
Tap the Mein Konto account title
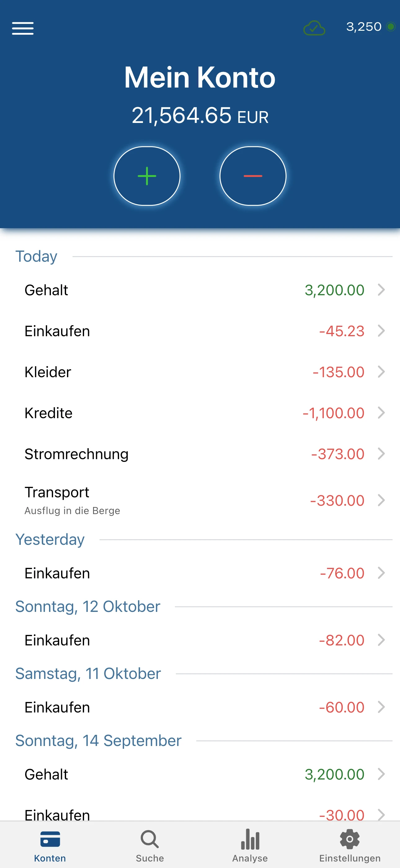[x=200, y=78]
